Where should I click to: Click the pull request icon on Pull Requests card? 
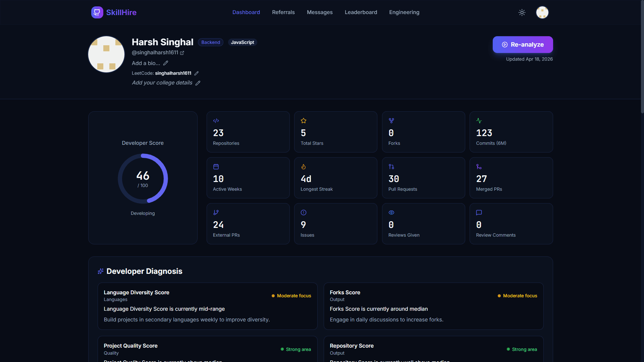391,167
